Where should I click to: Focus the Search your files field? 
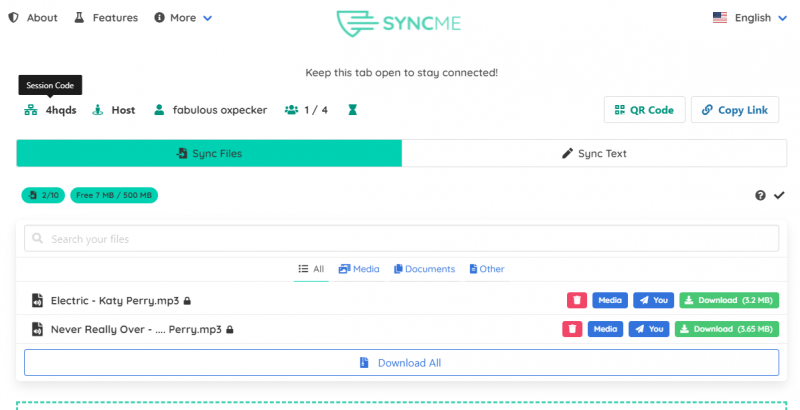tap(402, 239)
